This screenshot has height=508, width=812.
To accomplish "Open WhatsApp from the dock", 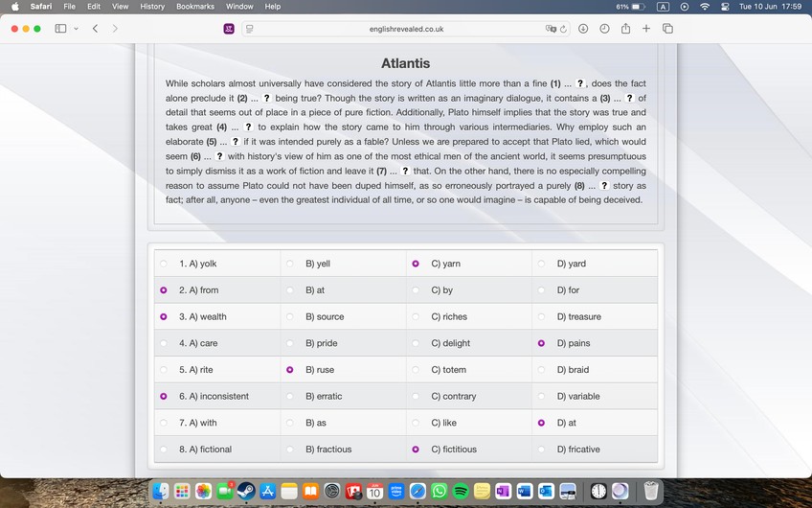I will (x=439, y=491).
